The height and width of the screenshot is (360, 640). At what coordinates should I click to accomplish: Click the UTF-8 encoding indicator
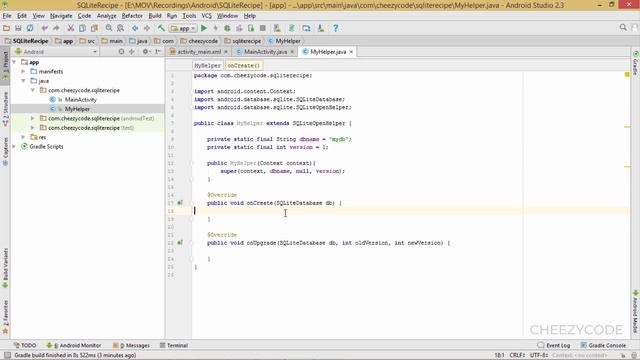pyautogui.click(x=538, y=355)
